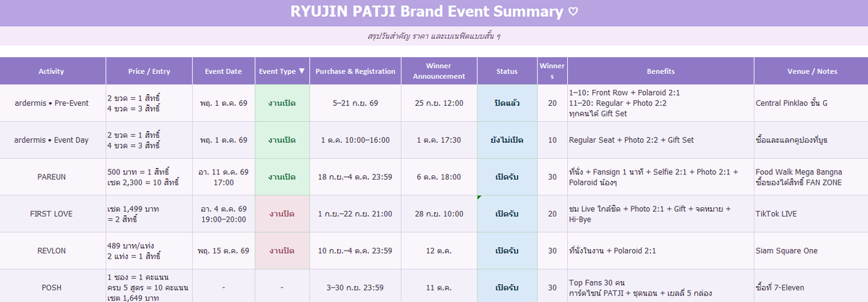Click the 5–21 ก.ย. 69 registration cell
Viewport: 868px width, 302px height.
point(355,103)
